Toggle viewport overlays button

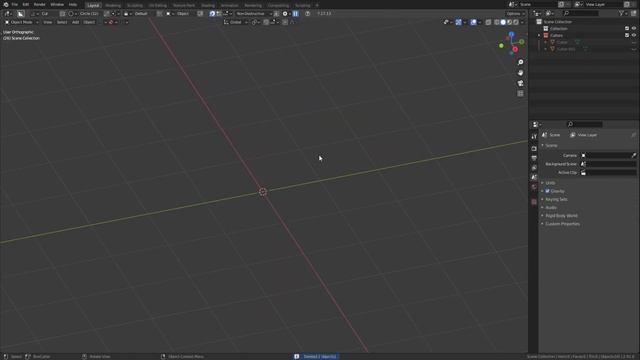tap(473, 22)
